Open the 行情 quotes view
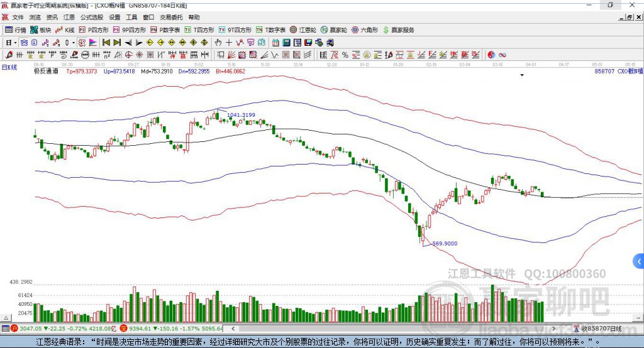This screenshot has height=348, width=644. (x=16, y=30)
